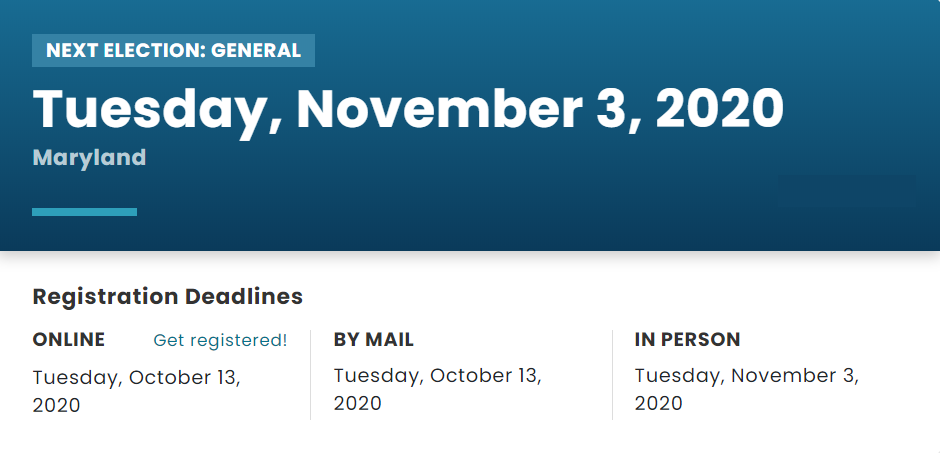
Task: Click the divider between By Mail and In Person
Action: [612, 375]
